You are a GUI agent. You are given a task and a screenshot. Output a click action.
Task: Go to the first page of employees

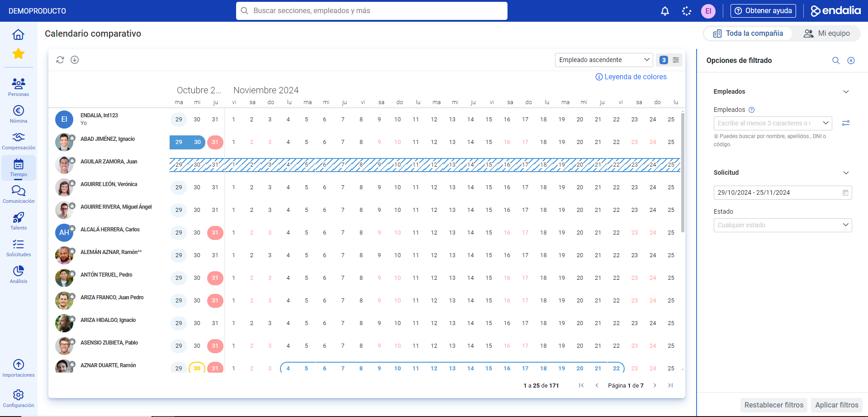point(581,385)
